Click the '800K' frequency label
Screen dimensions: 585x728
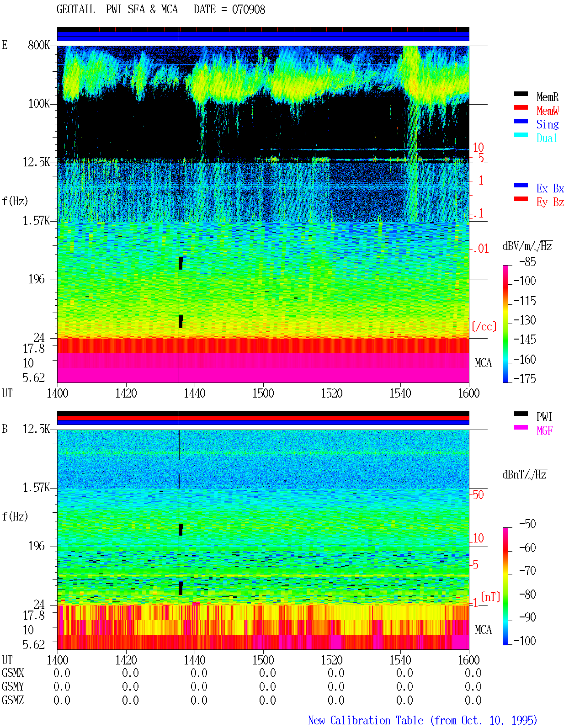[39, 45]
